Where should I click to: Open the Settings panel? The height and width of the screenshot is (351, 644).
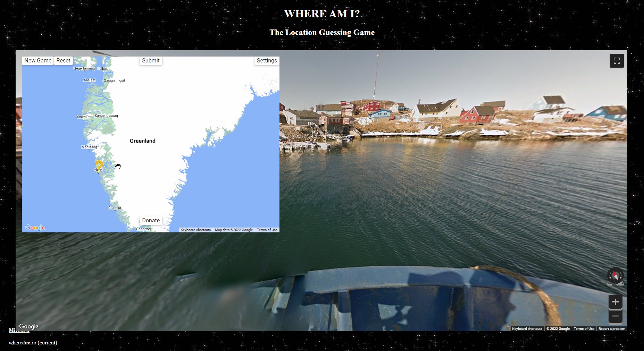click(266, 60)
